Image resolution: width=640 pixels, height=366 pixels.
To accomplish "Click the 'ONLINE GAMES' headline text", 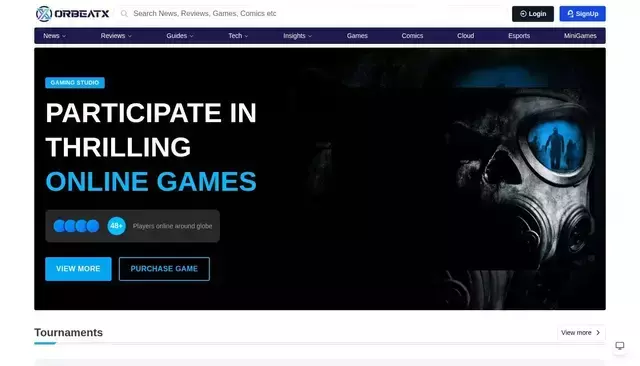I will click(151, 182).
